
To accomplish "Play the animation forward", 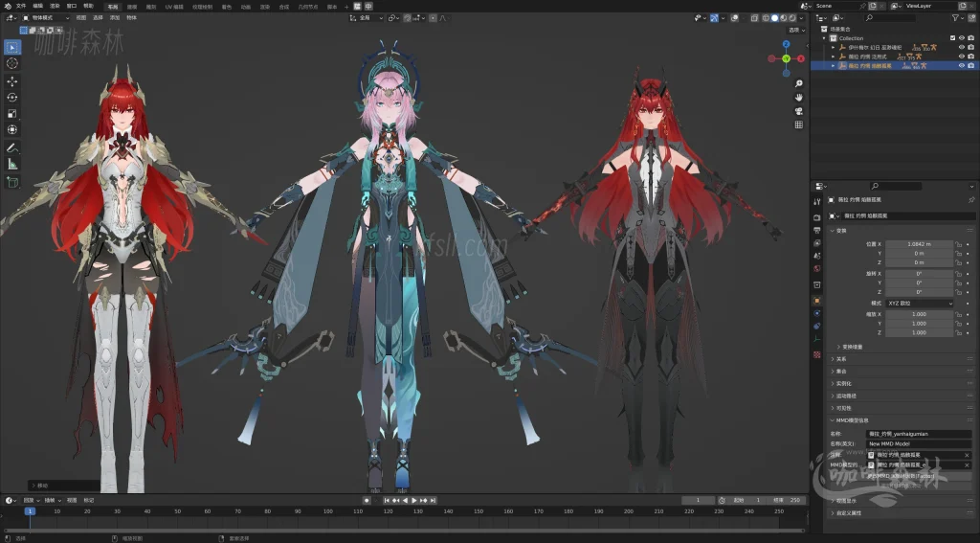I will coord(414,501).
